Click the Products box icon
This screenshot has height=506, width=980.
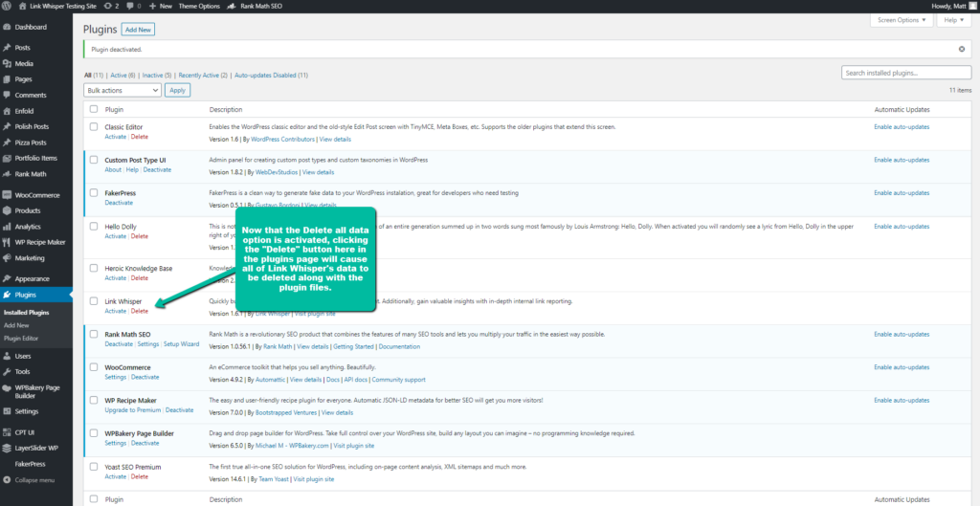(x=7, y=210)
